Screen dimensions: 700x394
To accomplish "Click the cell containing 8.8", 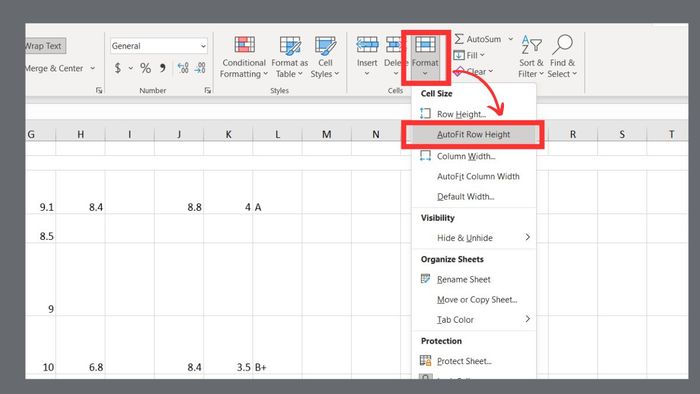I will click(x=179, y=192).
